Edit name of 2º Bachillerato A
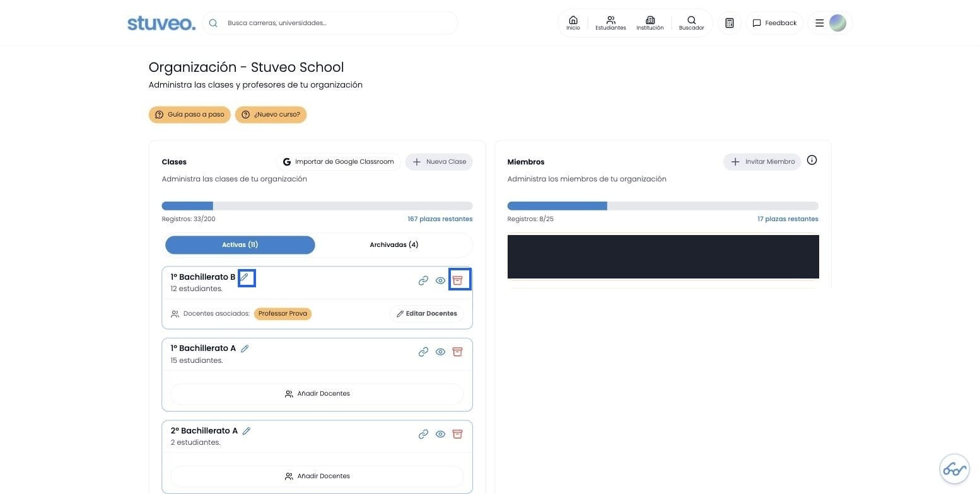This screenshot has height=494, width=980. tap(247, 431)
